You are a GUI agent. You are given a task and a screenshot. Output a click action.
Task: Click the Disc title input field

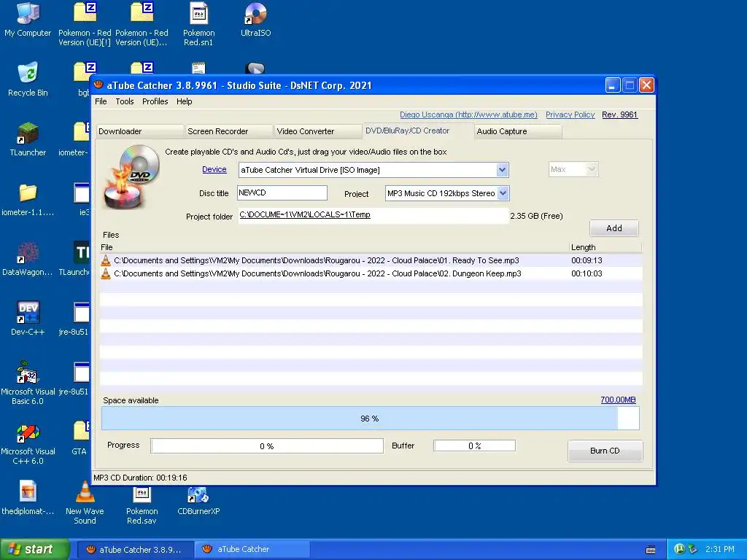pos(282,192)
